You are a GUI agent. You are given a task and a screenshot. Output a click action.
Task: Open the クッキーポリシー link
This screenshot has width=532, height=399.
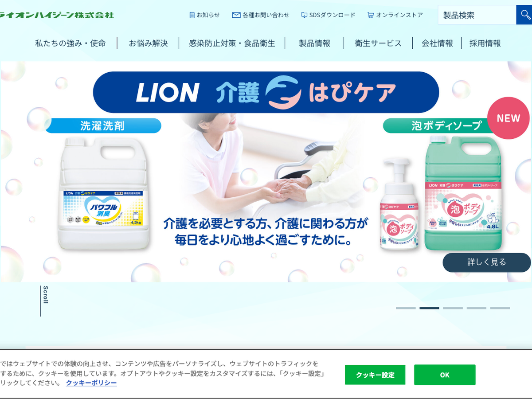[x=91, y=383]
